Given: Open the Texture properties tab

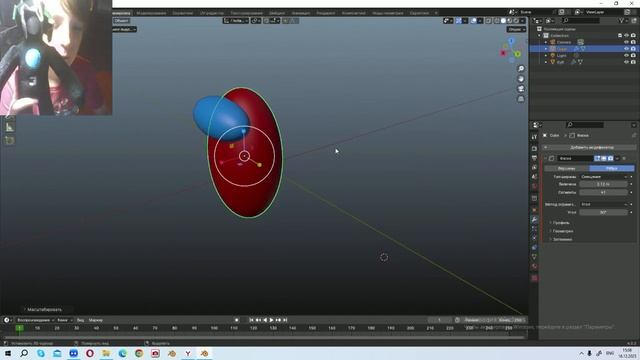Looking at the screenshot, I should point(534,278).
